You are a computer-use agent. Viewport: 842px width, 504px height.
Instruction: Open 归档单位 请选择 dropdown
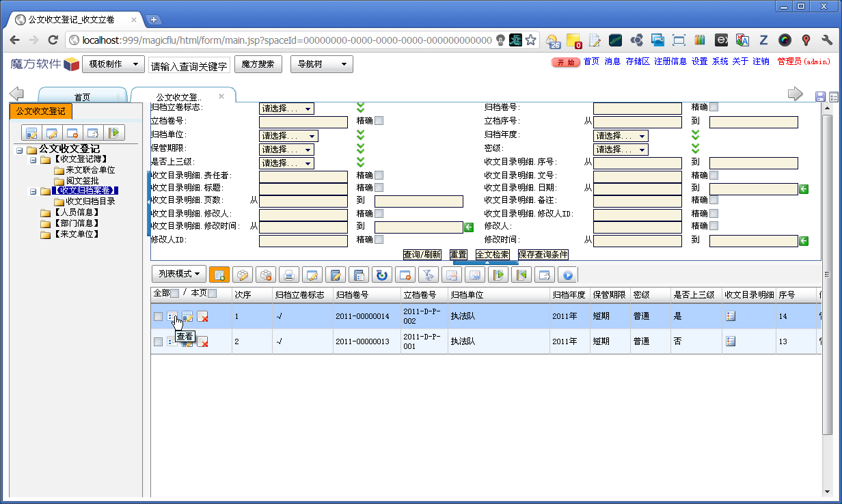coord(288,136)
